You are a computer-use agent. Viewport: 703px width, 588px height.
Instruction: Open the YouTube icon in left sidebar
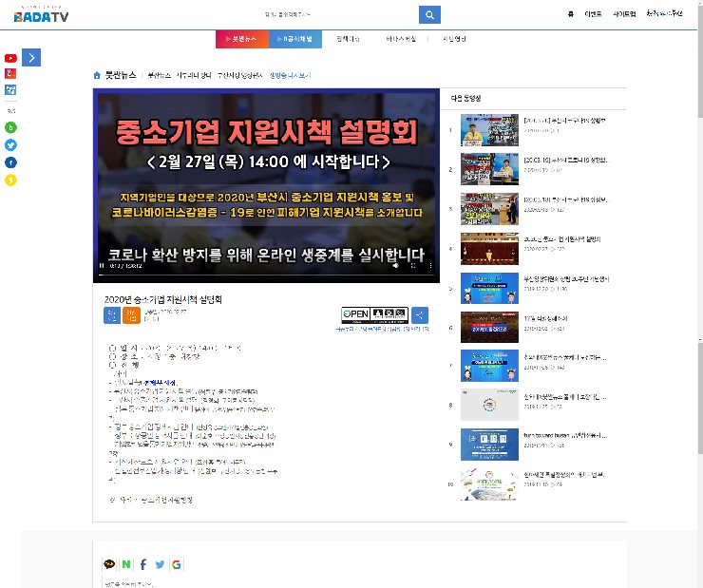[x=10, y=58]
